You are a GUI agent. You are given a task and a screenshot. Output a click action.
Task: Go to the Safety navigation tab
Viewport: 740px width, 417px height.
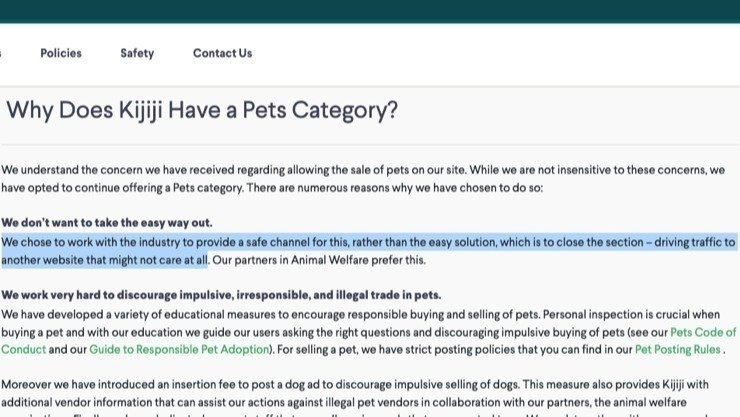(137, 53)
